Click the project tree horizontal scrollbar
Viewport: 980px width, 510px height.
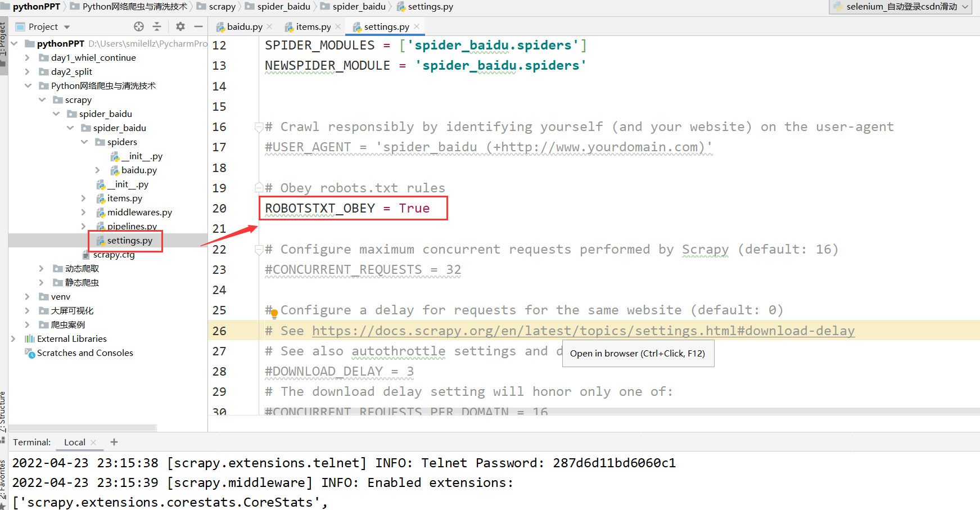click(83, 428)
